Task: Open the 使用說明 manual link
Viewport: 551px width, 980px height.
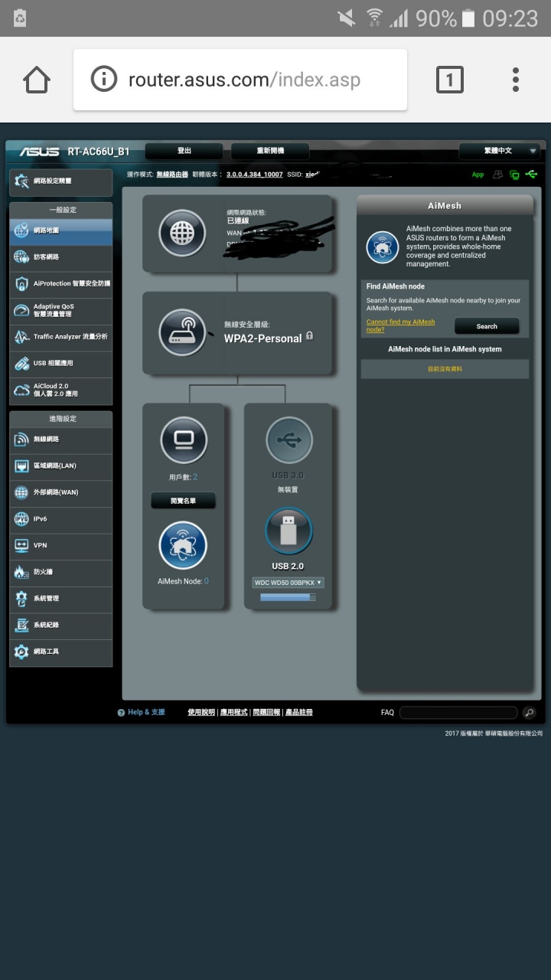Action: pos(201,712)
